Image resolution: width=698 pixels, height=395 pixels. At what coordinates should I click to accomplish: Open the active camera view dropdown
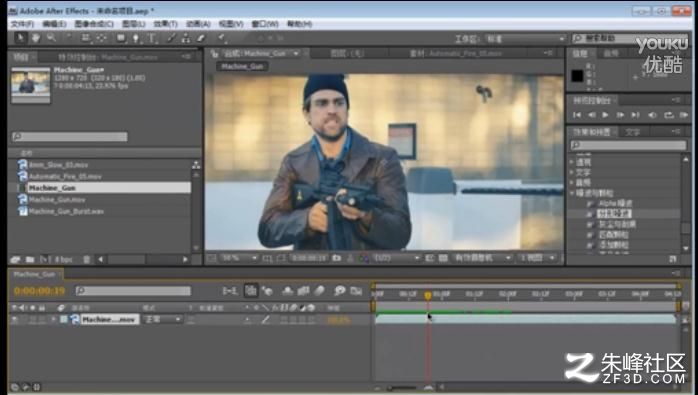[483, 258]
